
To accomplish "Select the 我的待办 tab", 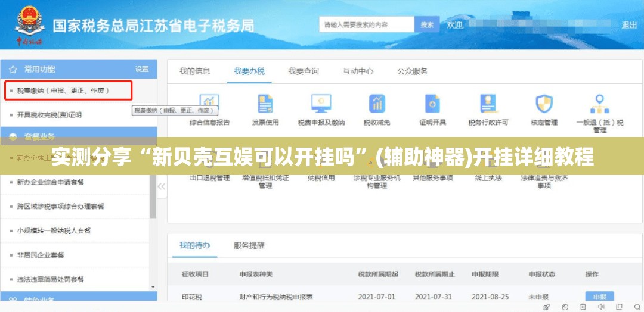I will 194,245.
